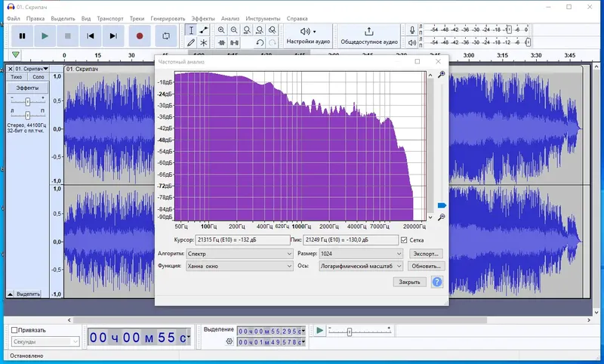This screenshot has height=364, width=604.
Task: Open the Эффекты menu
Action: (203, 18)
